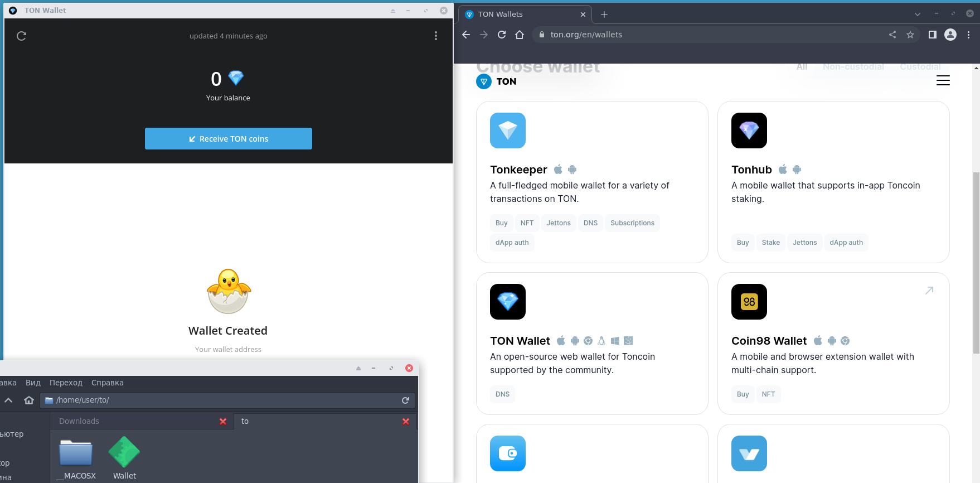
Task: Select the Wallet file icon
Action: [124, 458]
